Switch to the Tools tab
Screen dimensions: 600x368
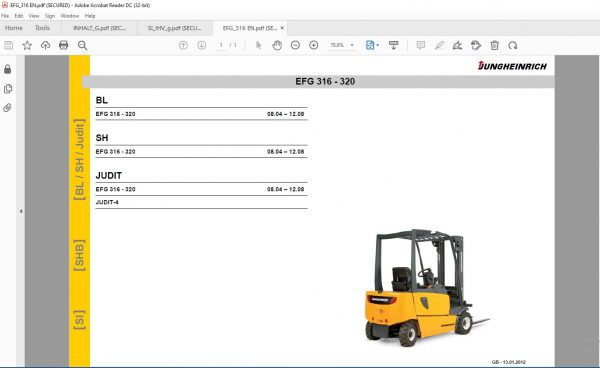tap(42, 28)
